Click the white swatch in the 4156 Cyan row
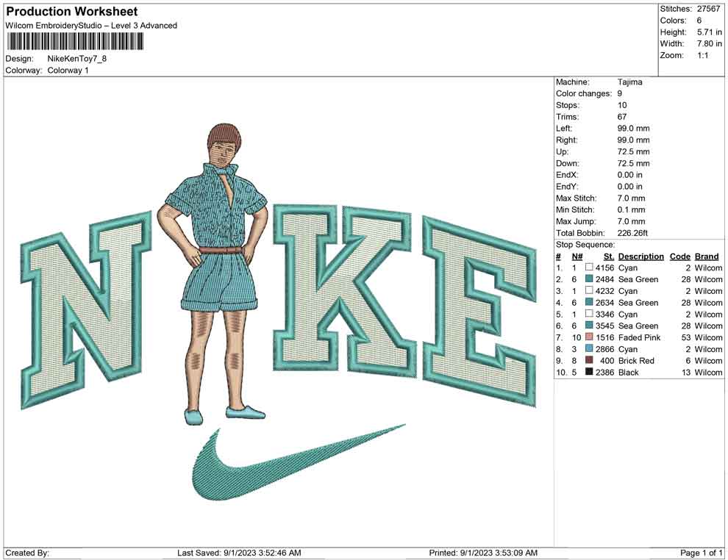 tap(589, 268)
